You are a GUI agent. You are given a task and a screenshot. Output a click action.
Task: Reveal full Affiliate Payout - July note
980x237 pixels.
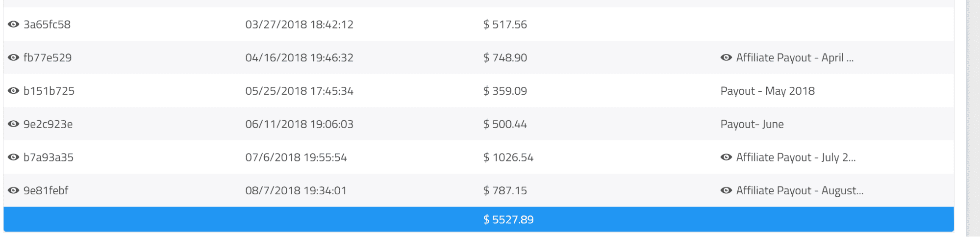pos(726,157)
